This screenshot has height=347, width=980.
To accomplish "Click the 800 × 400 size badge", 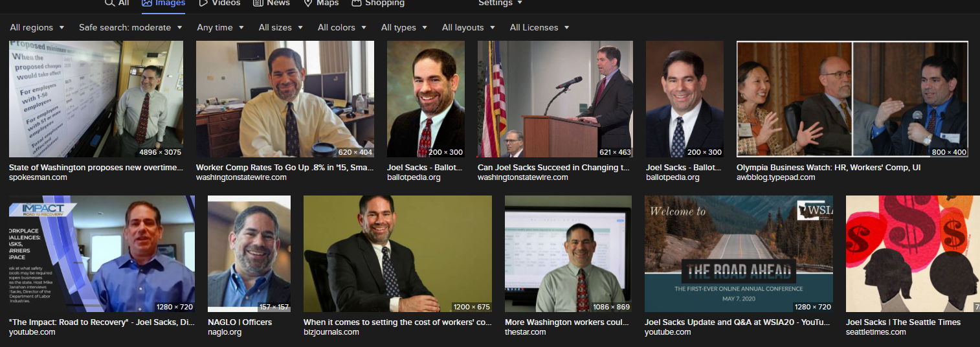I will 949,153.
